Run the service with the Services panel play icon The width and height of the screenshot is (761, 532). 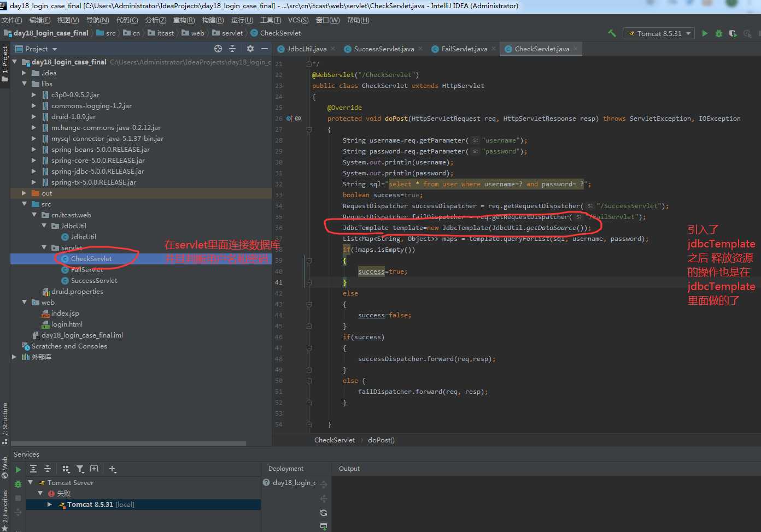18,469
